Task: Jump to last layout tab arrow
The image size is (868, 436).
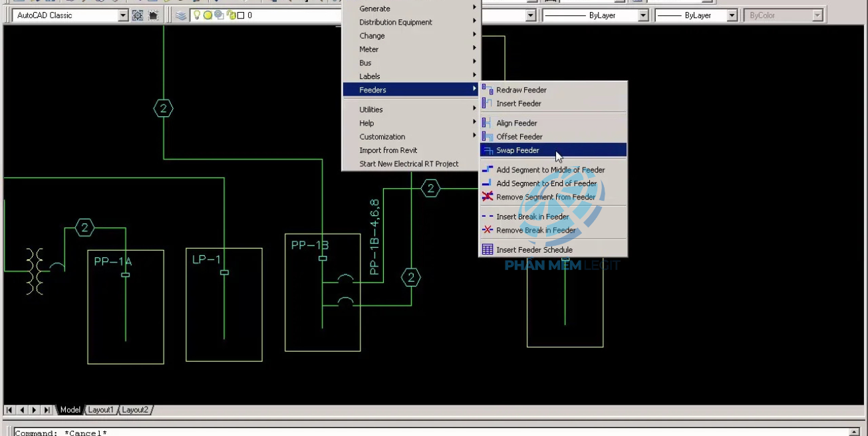Action: [x=46, y=410]
